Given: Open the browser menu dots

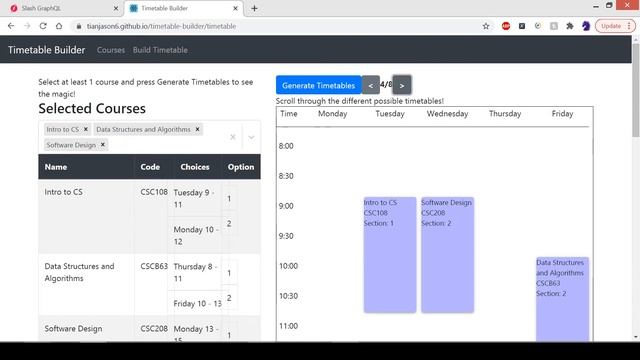Looking at the screenshot, I should coord(629,26).
